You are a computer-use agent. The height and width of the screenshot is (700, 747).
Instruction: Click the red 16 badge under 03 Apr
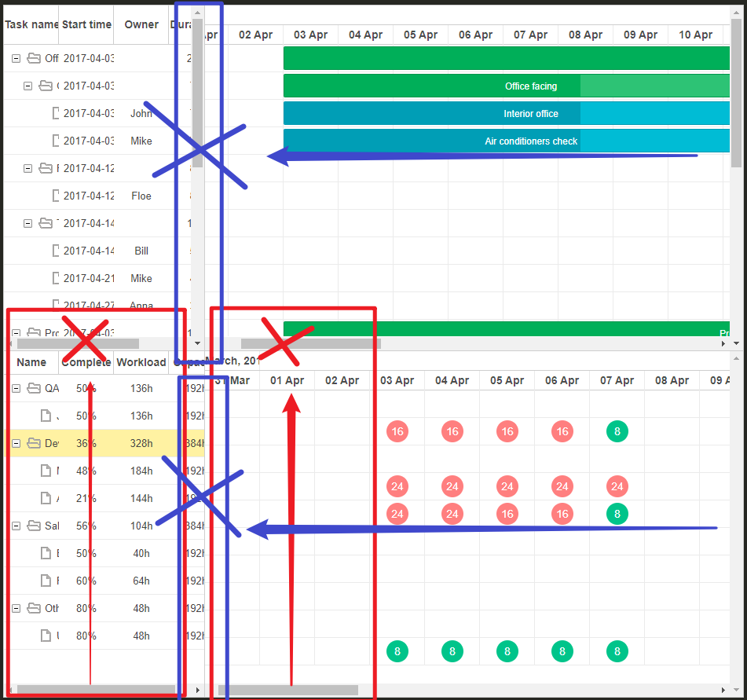tap(397, 431)
